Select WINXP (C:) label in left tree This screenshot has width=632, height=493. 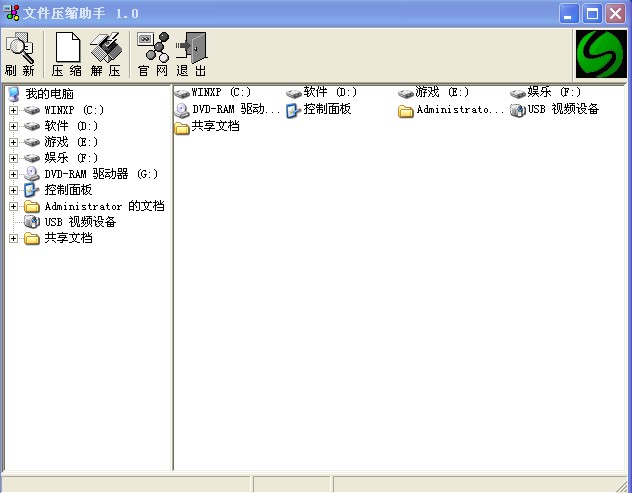[x=74, y=110]
